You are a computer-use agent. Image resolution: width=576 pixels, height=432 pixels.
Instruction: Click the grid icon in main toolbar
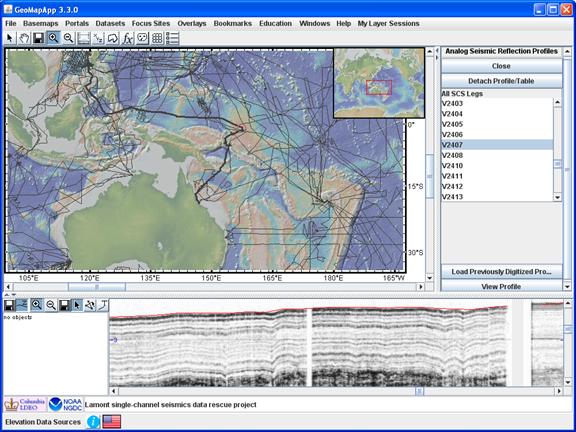pos(157,38)
